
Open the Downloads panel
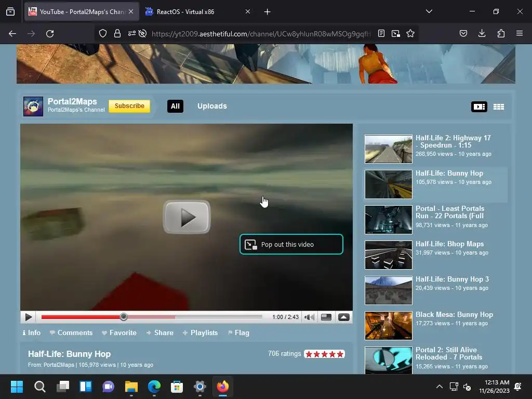coord(482,33)
